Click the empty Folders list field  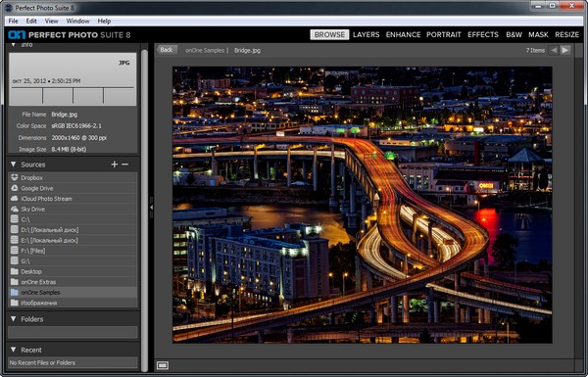pyautogui.click(x=73, y=332)
